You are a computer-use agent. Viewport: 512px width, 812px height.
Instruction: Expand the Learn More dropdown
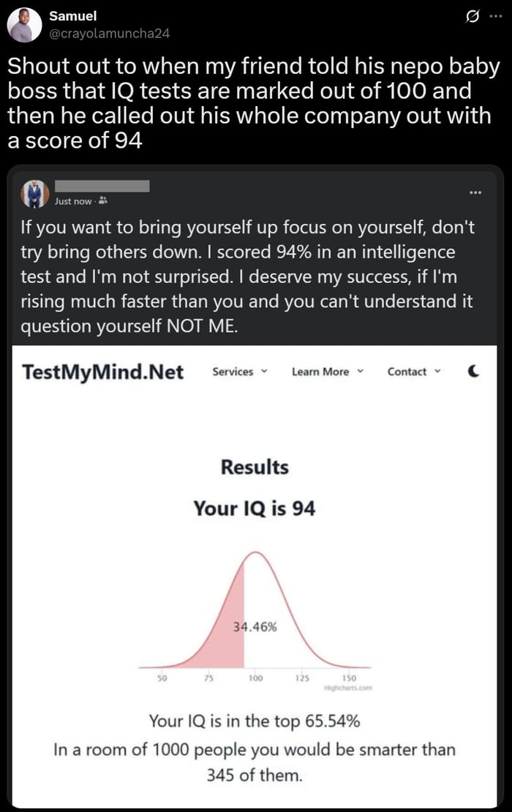pyautogui.click(x=322, y=372)
